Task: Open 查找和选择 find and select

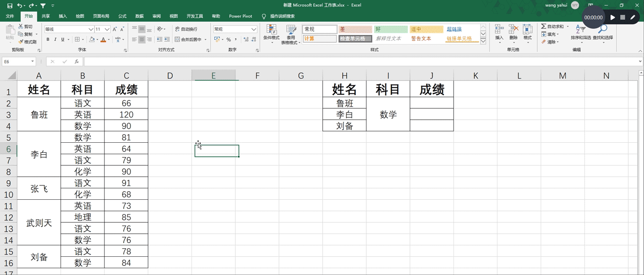Action: pyautogui.click(x=603, y=34)
